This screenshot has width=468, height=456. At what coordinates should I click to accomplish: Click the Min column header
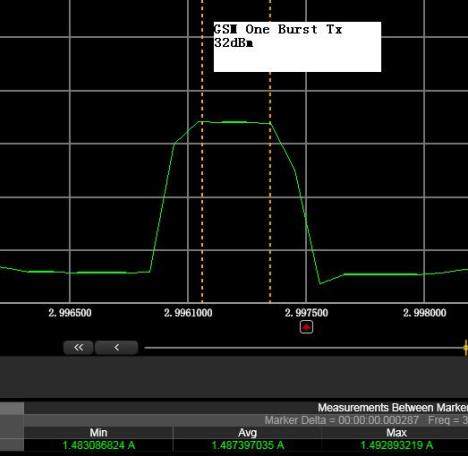98,433
